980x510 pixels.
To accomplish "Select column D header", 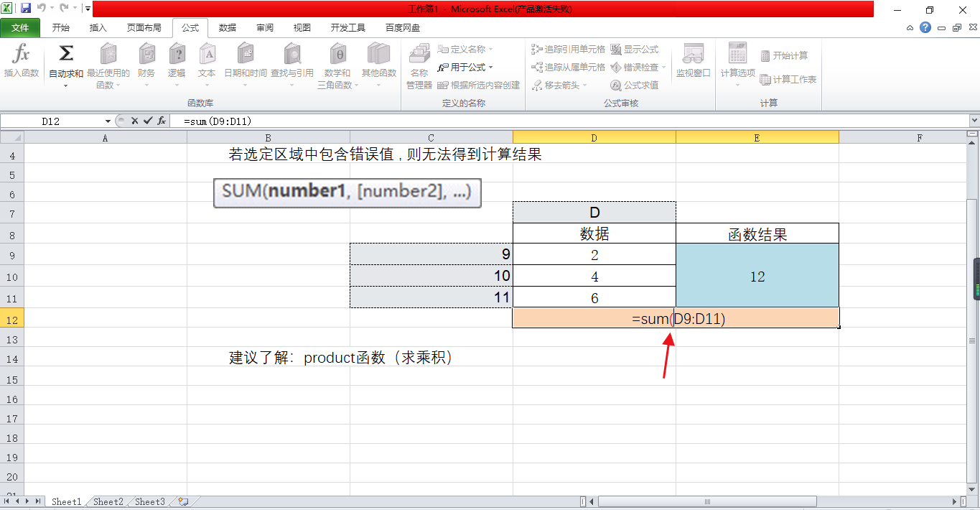I will (x=594, y=138).
